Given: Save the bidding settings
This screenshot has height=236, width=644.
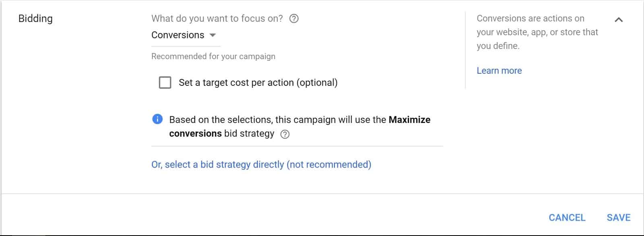Looking at the screenshot, I should (x=619, y=217).
